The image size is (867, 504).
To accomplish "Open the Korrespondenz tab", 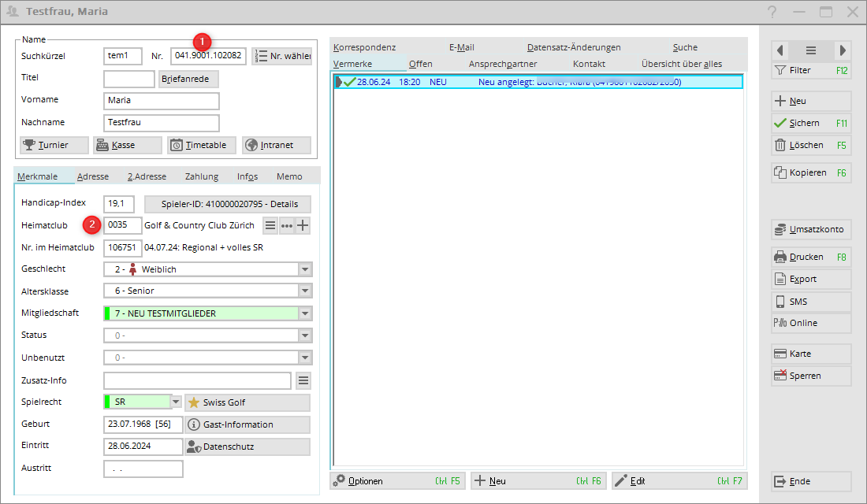I will (x=364, y=47).
